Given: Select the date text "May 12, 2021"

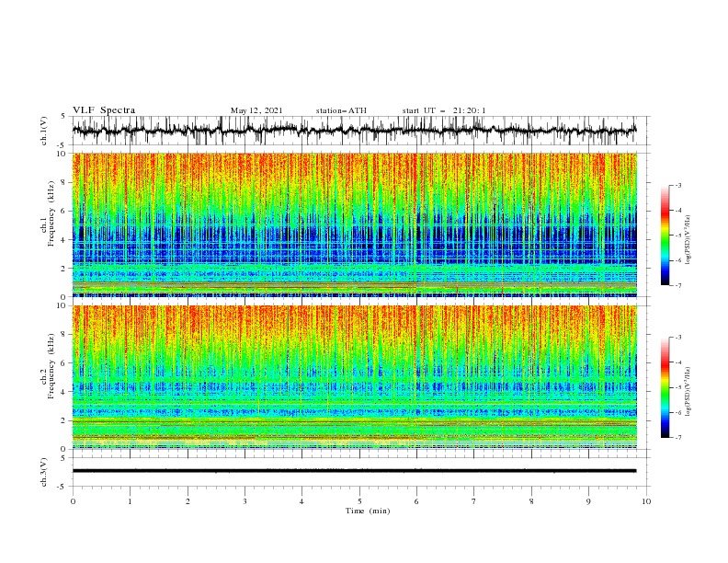Looking at the screenshot, I should 256,110.
